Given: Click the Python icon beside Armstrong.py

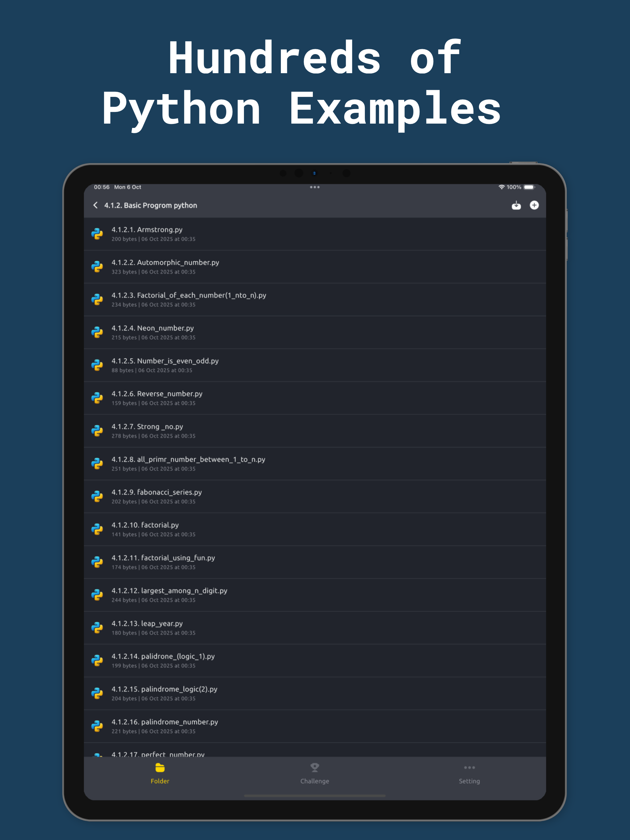Looking at the screenshot, I should tap(97, 234).
